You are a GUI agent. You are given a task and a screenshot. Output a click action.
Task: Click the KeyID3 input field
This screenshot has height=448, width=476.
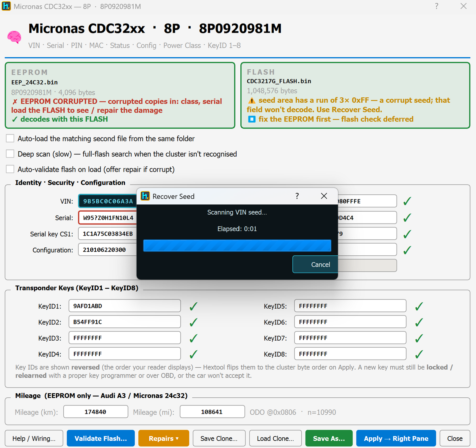125,338
